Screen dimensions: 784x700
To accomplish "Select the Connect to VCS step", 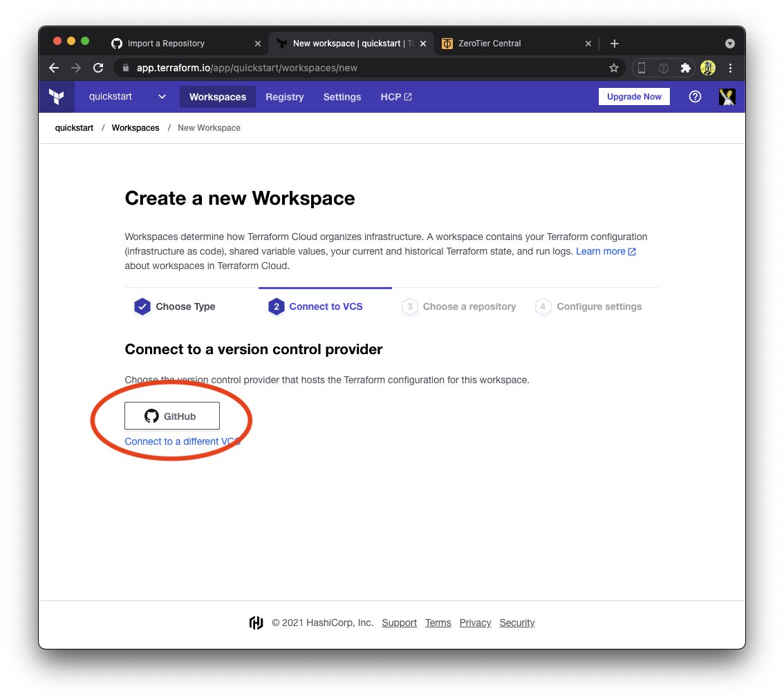I will click(315, 306).
